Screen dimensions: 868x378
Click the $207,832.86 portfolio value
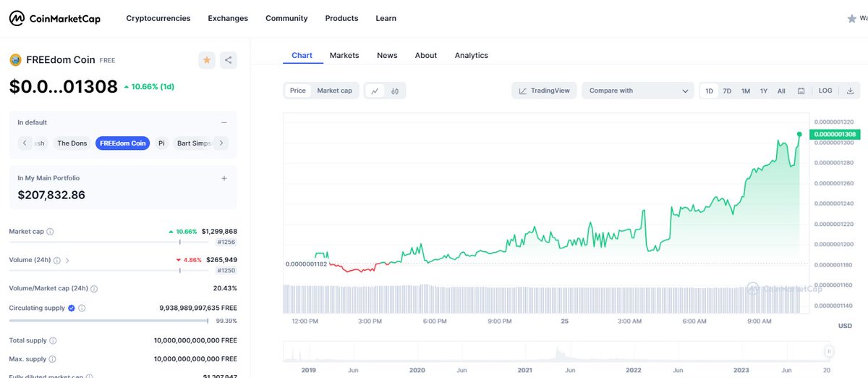tap(51, 195)
